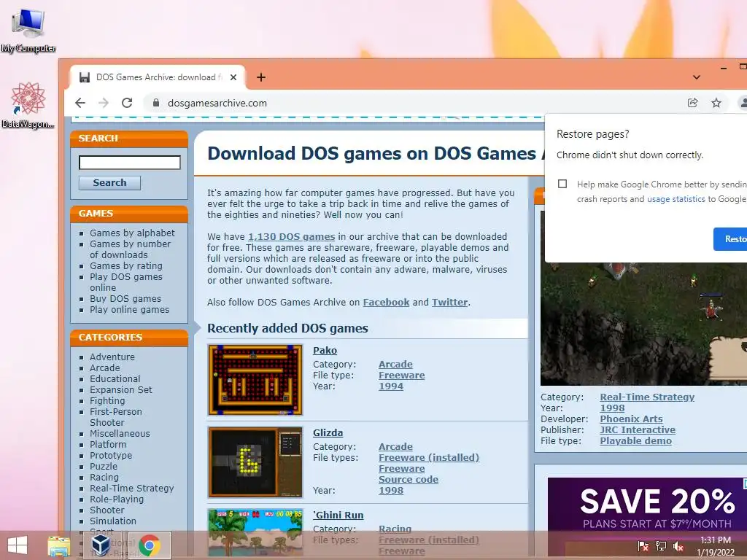Open Play DOS games online

126,282
